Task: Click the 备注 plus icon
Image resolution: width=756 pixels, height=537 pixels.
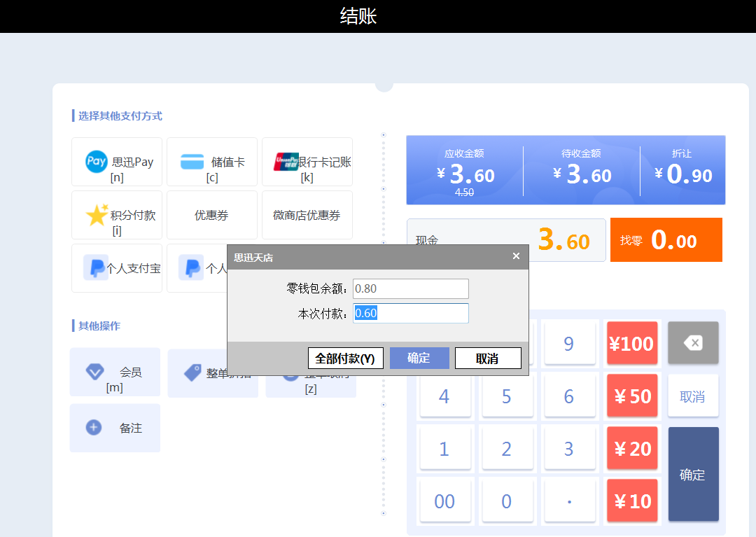Action: point(94,428)
